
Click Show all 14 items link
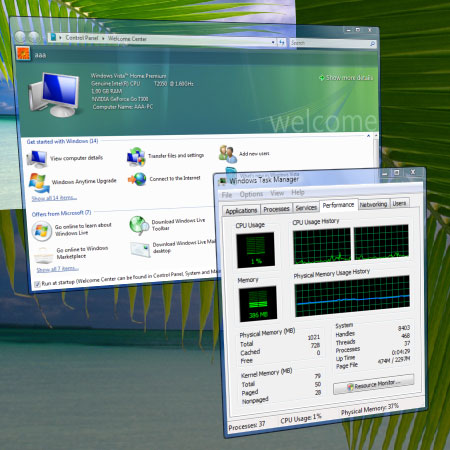[54, 198]
